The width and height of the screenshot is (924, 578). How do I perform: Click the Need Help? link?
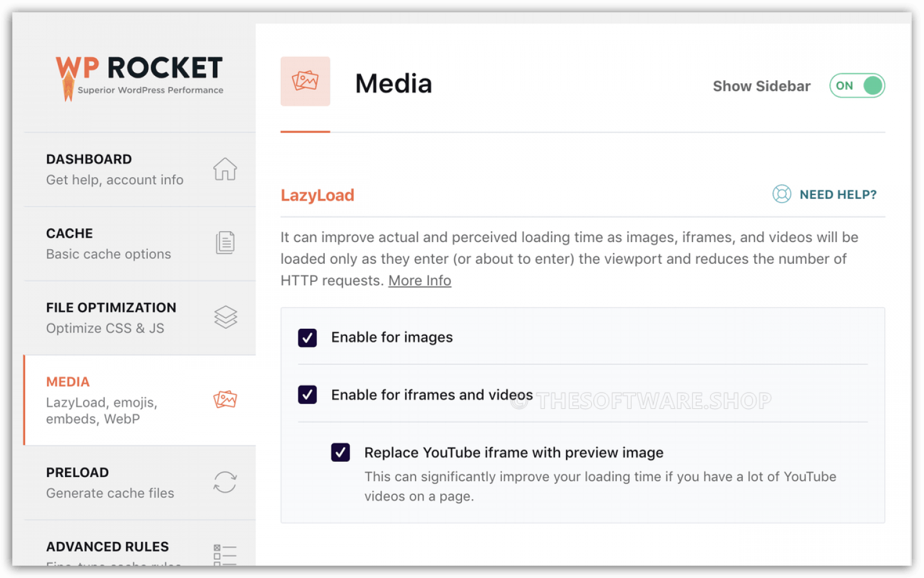coord(838,194)
